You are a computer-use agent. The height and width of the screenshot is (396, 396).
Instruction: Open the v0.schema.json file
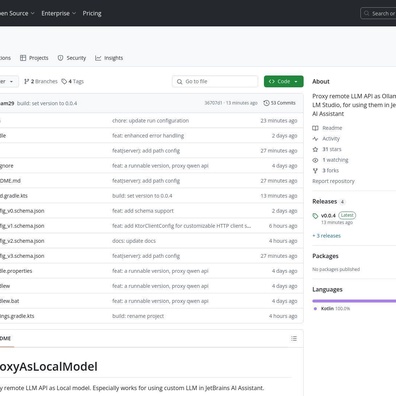(22, 211)
